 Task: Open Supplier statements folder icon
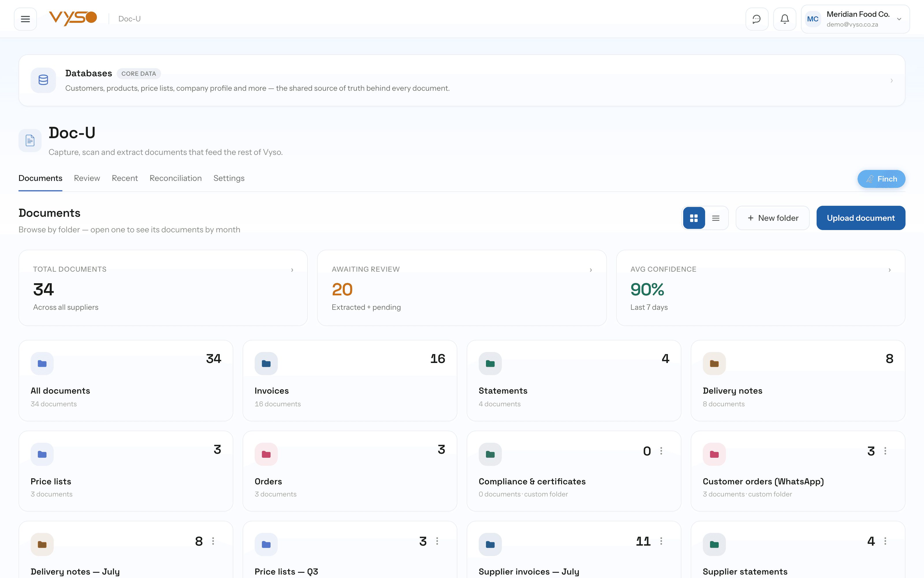tap(714, 544)
